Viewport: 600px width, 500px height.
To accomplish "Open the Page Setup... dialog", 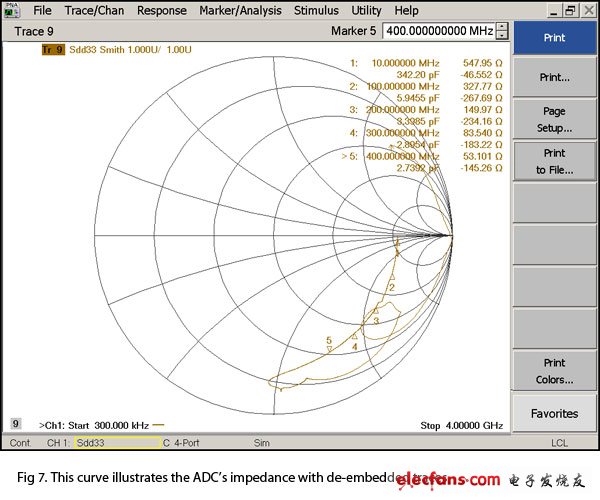I will pyautogui.click(x=553, y=120).
